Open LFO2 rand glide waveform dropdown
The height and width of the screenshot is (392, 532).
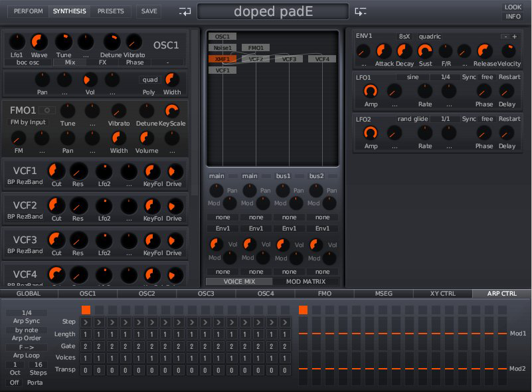pyautogui.click(x=412, y=119)
